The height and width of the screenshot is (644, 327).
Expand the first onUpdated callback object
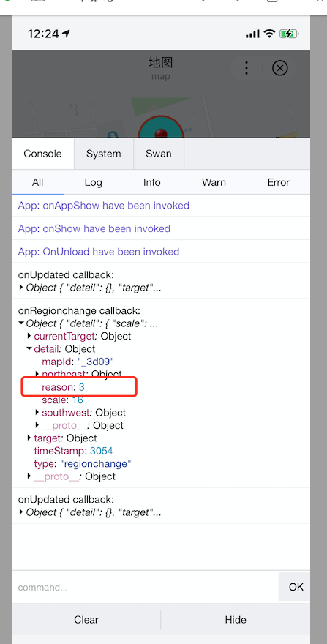coord(21,288)
